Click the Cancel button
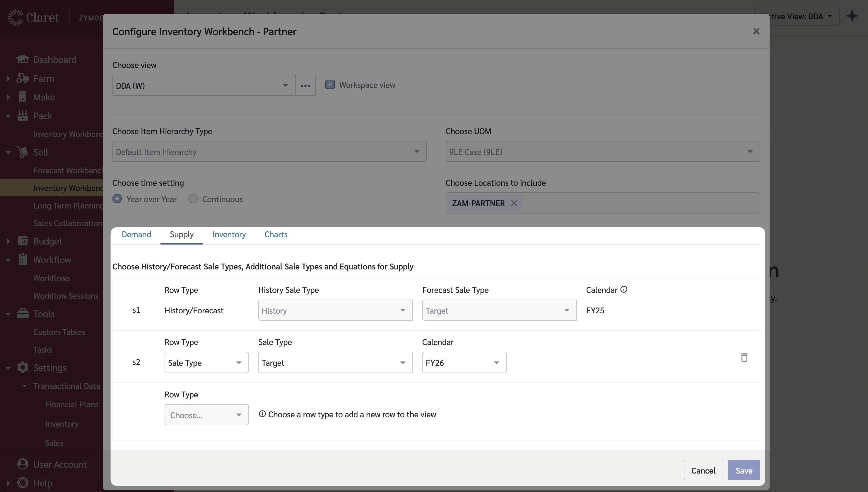The image size is (868, 492). pos(703,470)
